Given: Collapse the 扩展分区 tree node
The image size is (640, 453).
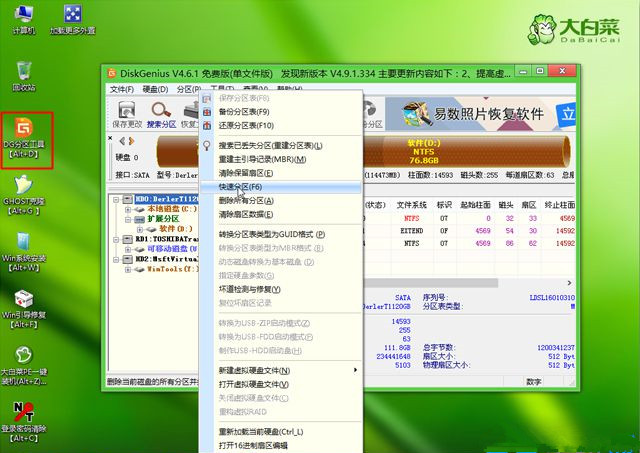Looking at the screenshot, I should (x=128, y=218).
